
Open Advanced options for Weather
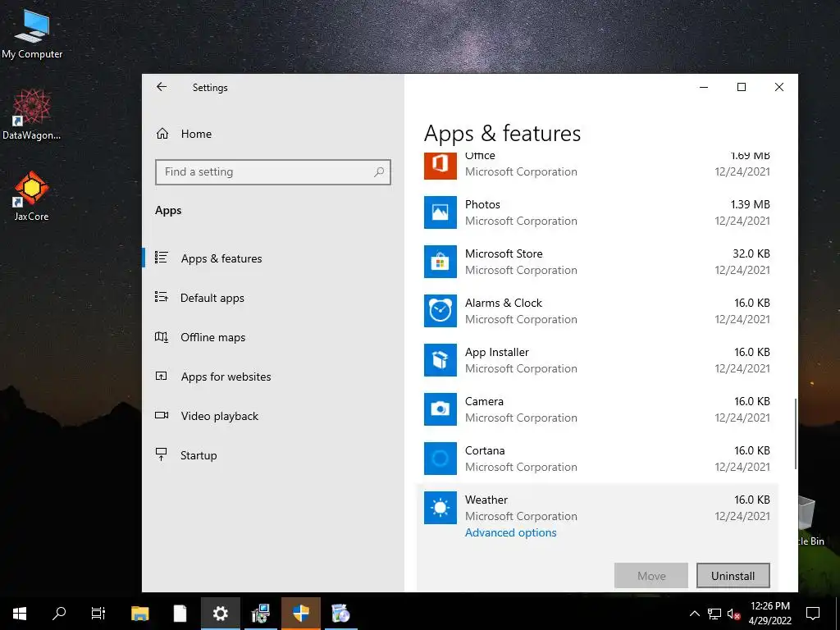[x=510, y=532]
